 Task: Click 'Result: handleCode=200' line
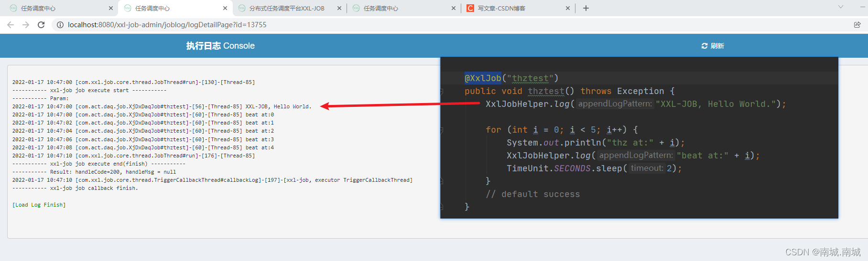point(94,172)
